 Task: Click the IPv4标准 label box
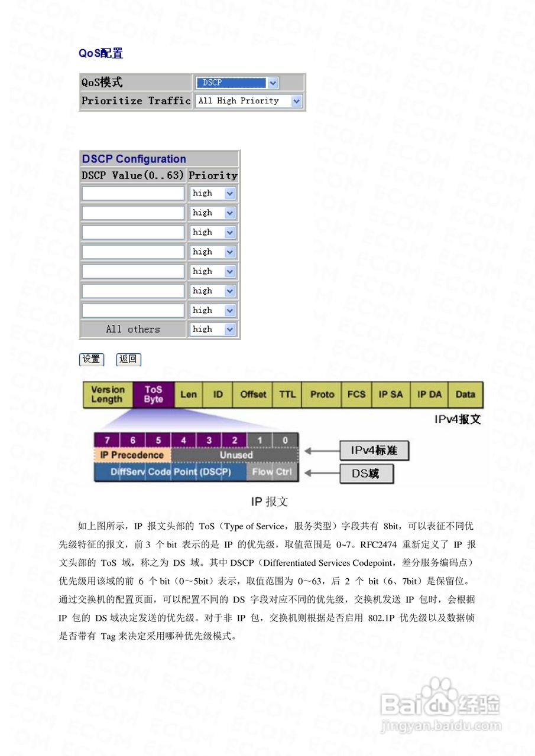point(373,451)
